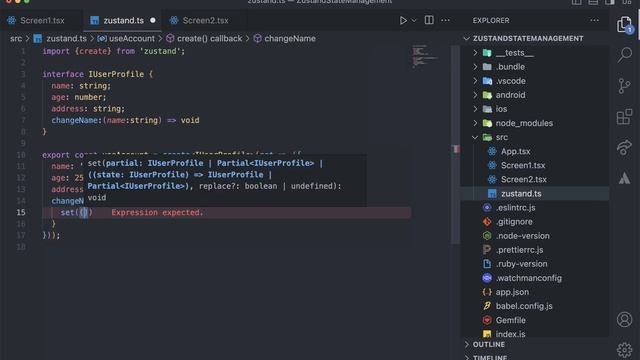Viewport: 640px width, 360px height.
Task: Click create() callback in the breadcrumb
Action: pyautogui.click(x=209, y=38)
